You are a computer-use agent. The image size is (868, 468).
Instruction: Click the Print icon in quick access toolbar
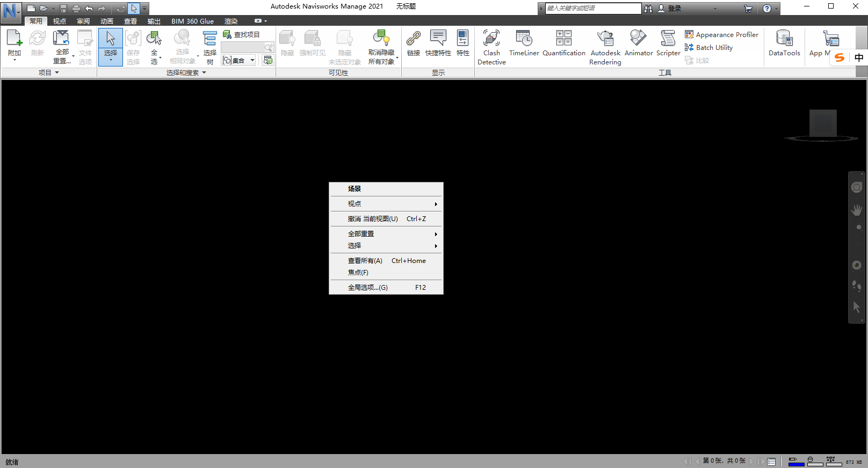76,8
